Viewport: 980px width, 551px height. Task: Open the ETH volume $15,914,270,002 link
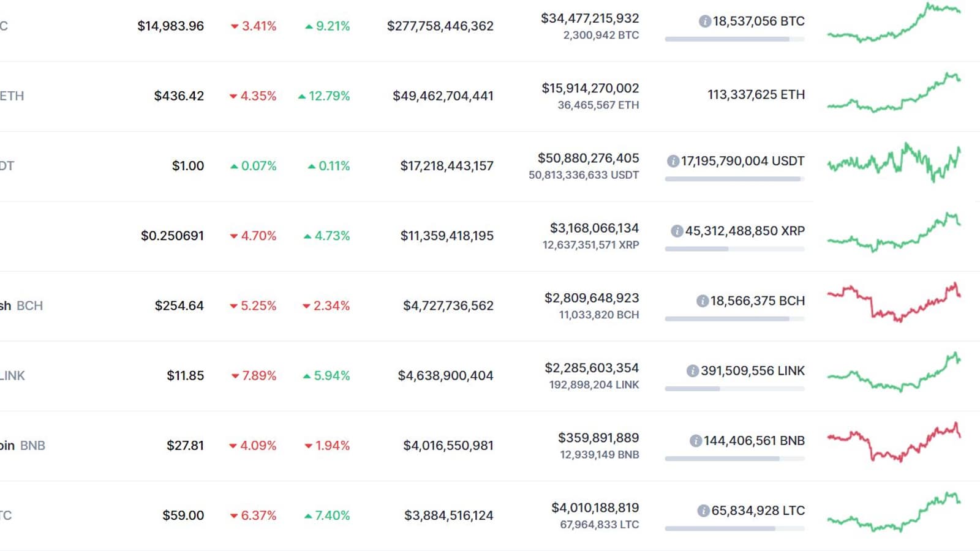(590, 88)
